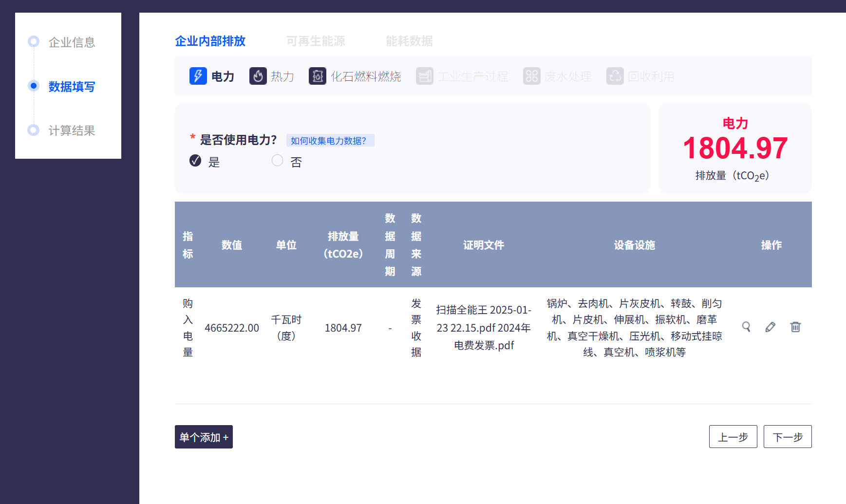This screenshot has width=846, height=504.
Task: Edit the purchased electricity row
Action: click(x=771, y=327)
